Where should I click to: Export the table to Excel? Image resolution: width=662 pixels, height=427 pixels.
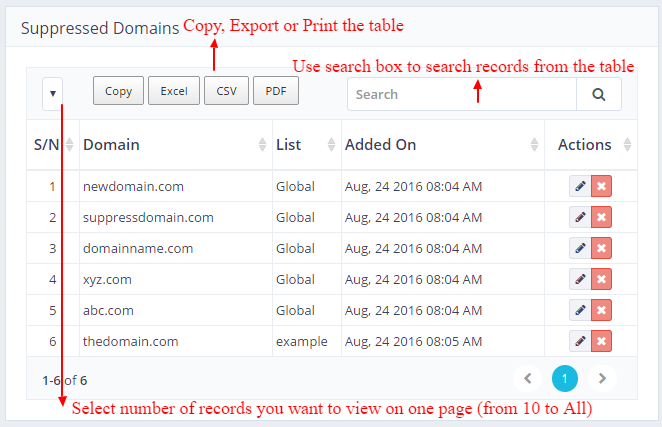(174, 91)
